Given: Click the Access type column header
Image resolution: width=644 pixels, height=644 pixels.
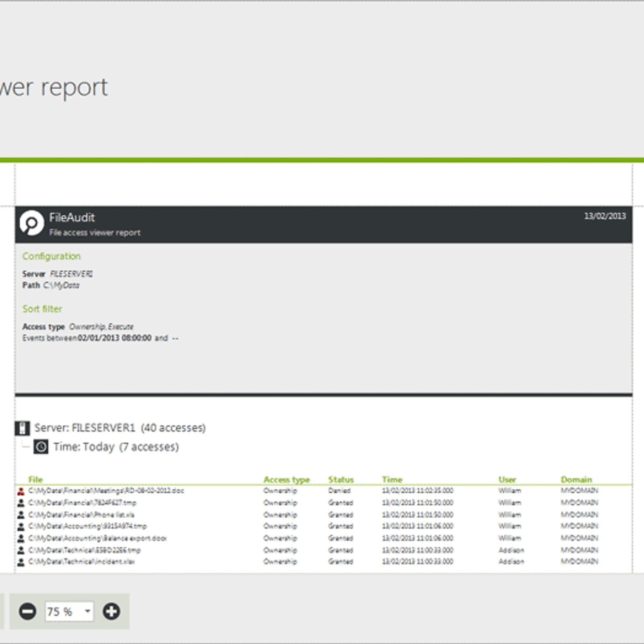Looking at the screenshot, I should (x=287, y=480).
